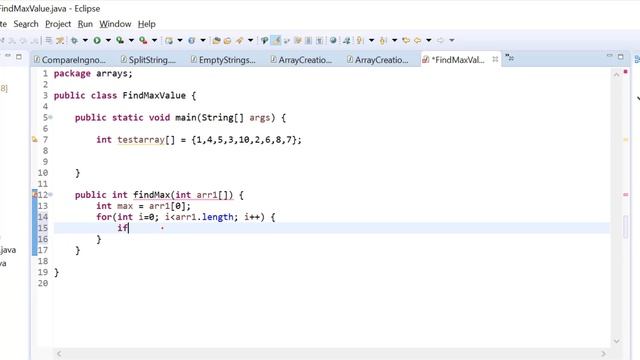This screenshot has width=640, height=360.
Task: Maximize the left side panel
Action: click(19, 56)
